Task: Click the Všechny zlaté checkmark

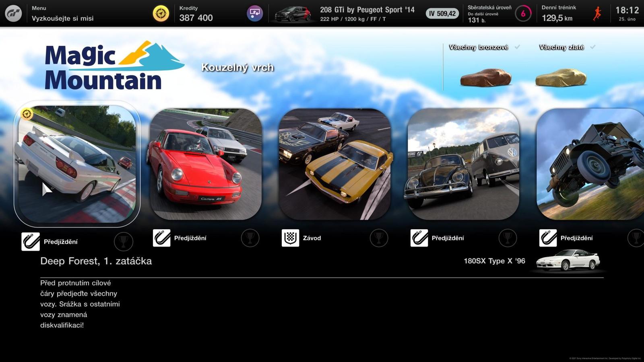Action: pyautogui.click(x=592, y=47)
